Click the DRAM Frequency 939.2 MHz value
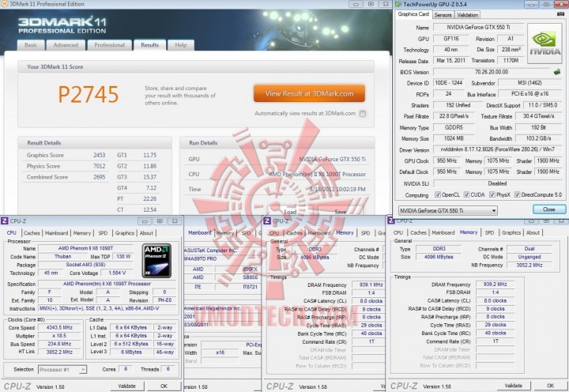 click(495, 285)
